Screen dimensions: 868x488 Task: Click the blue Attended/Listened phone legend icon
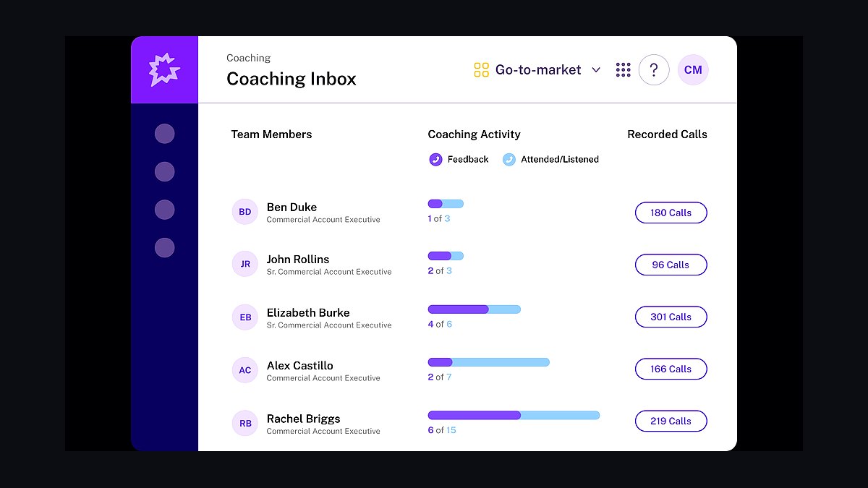pyautogui.click(x=509, y=160)
